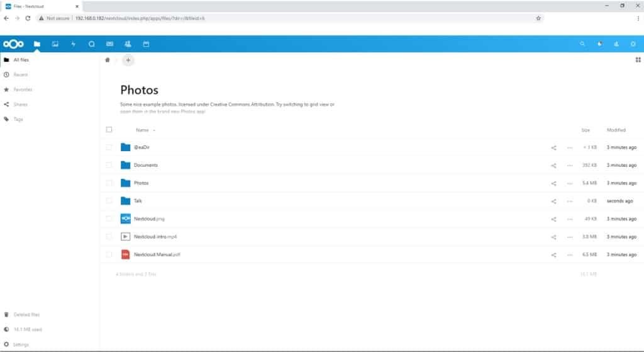
Task: Open more actions for Documents
Action: [x=570, y=166]
